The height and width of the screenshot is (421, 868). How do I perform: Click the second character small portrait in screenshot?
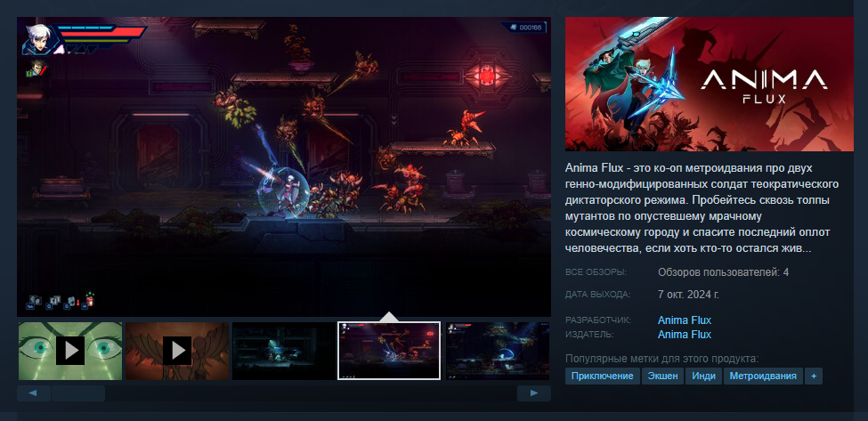coord(36,69)
